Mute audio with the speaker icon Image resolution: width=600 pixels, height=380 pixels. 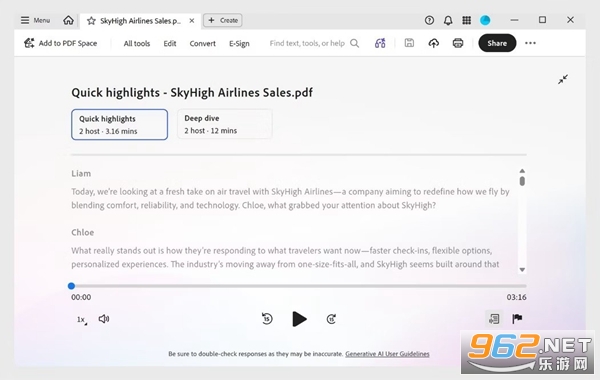[x=104, y=319]
